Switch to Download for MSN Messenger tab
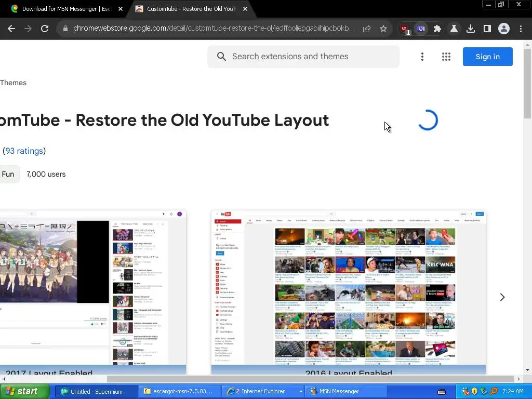532x399 pixels. 66,9
